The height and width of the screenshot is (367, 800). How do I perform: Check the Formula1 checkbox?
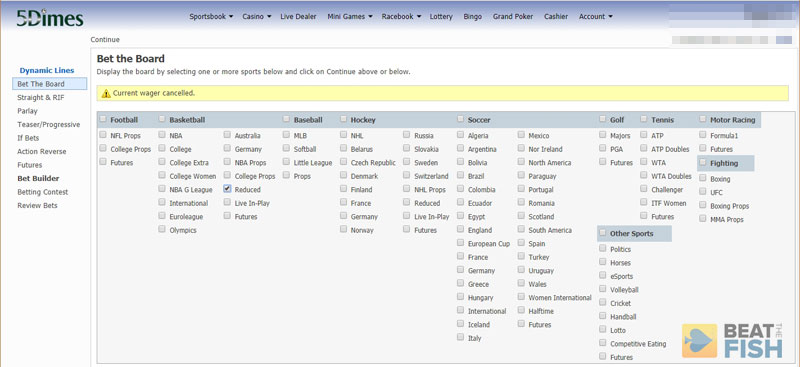703,135
